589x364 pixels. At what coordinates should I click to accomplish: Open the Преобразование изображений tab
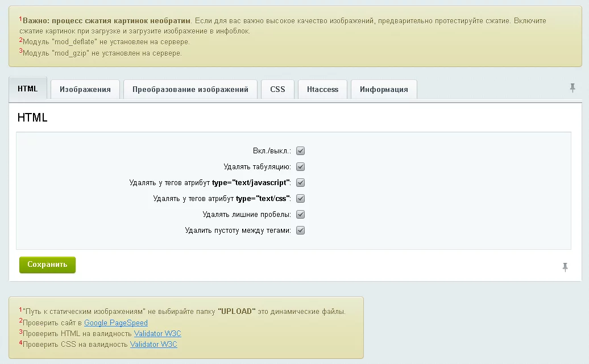pyautogui.click(x=190, y=90)
